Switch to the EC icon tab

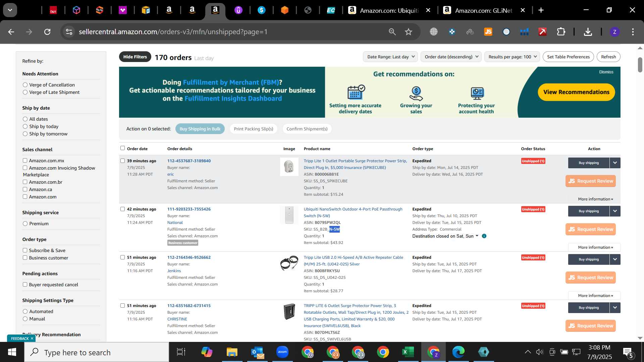coord(331,10)
